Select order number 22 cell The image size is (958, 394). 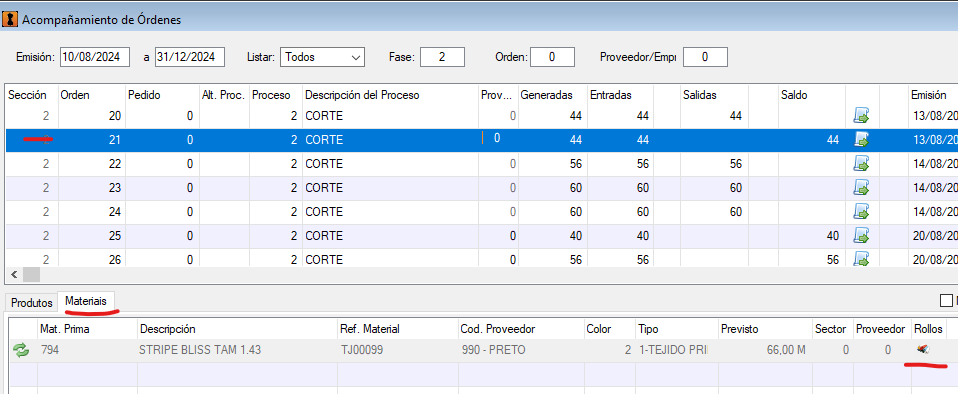click(115, 164)
